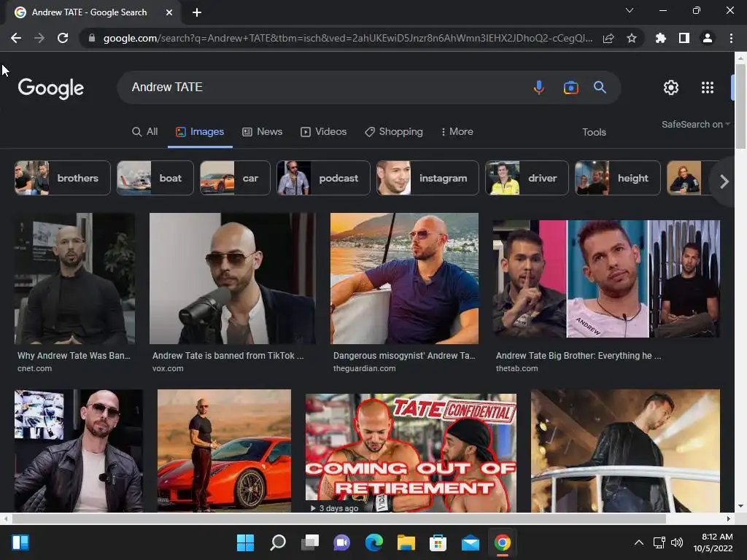Click the browser forward arrow
Image resolution: width=747 pixels, height=560 pixels.
click(x=39, y=38)
